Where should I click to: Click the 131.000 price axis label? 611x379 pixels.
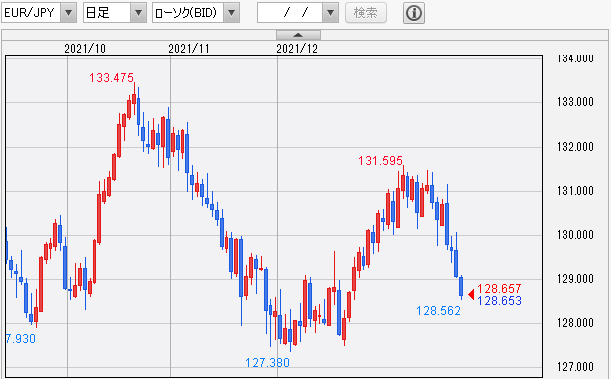pyautogui.click(x=575, y=190)
